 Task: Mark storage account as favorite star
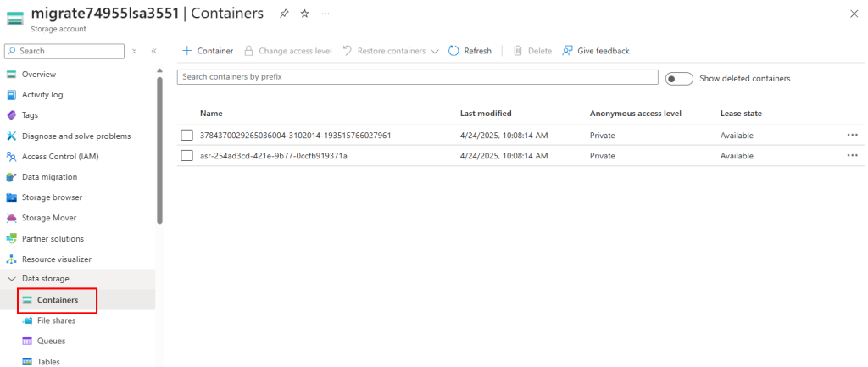(304, 14)
